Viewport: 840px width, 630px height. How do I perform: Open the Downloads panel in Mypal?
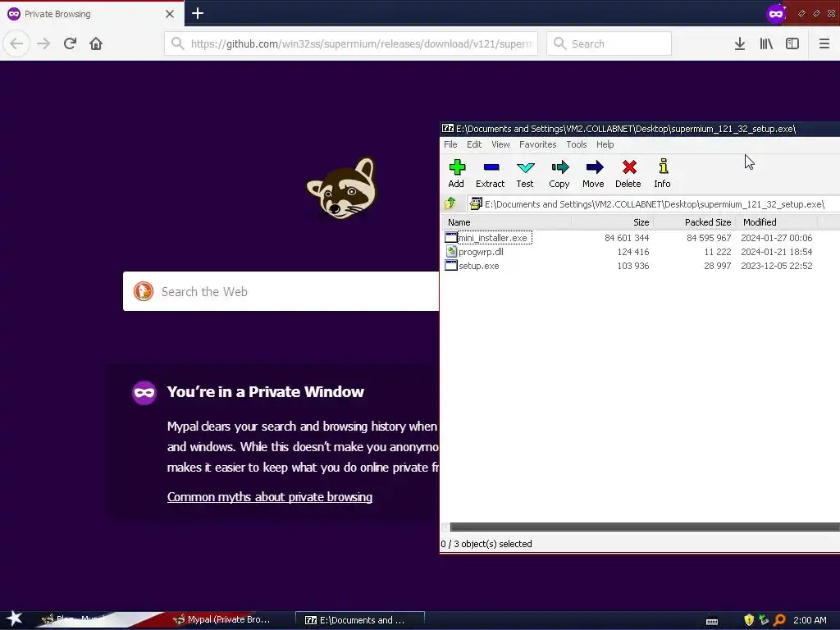740,43
